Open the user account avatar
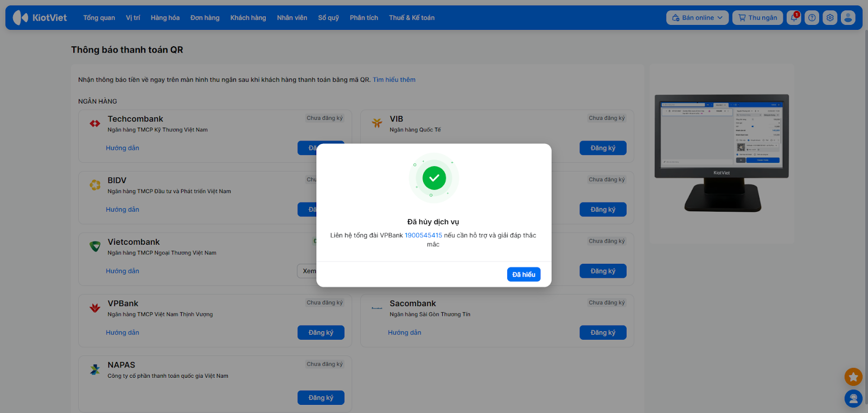Image resolution: width=868 pixels, height=413 pixels. click(848, 17)
